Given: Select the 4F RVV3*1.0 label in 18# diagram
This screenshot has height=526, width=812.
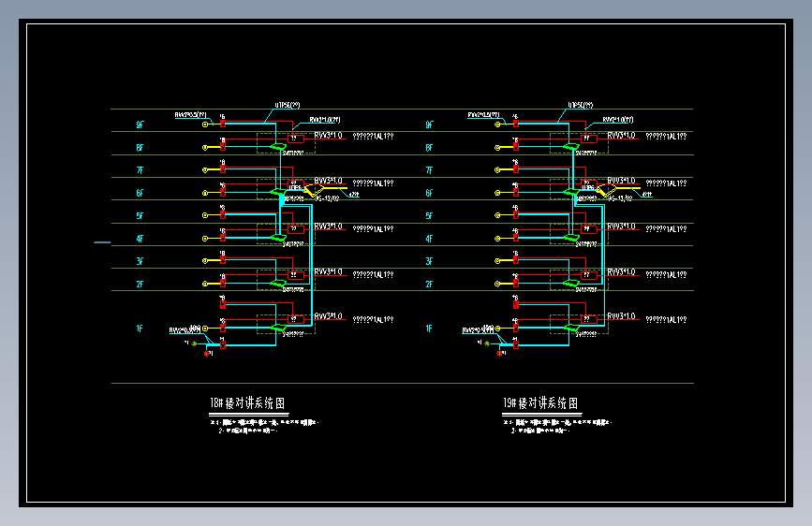Looking at the screenshot, I should (329, 226).
